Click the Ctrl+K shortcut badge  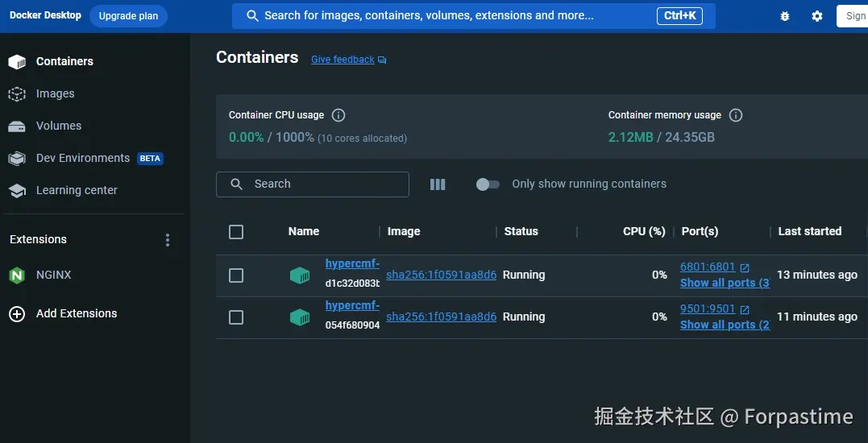tap(679, 16)
